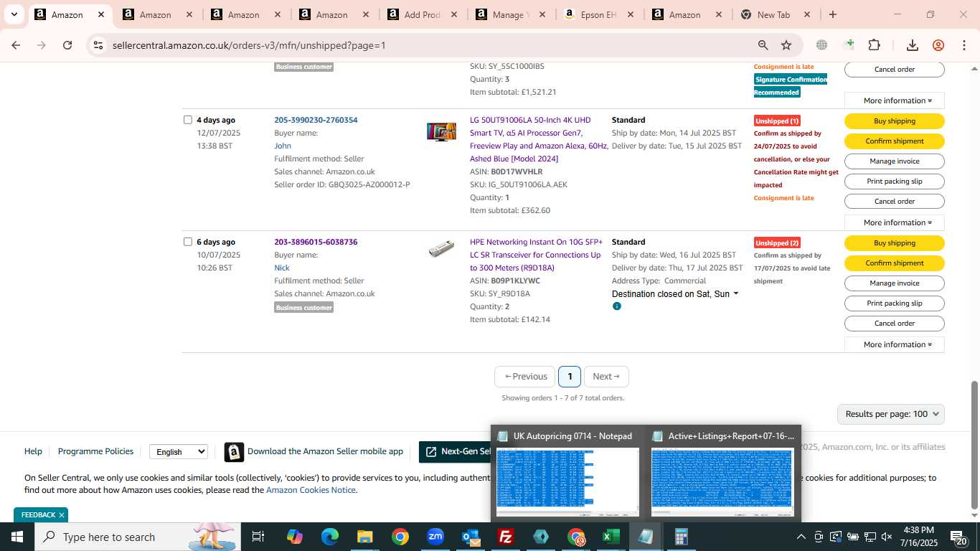The width and height of the screenshot is (980, 551).
Task: Click the zoom magnifier icon in address bar
Action: click(x=763, y=45)
